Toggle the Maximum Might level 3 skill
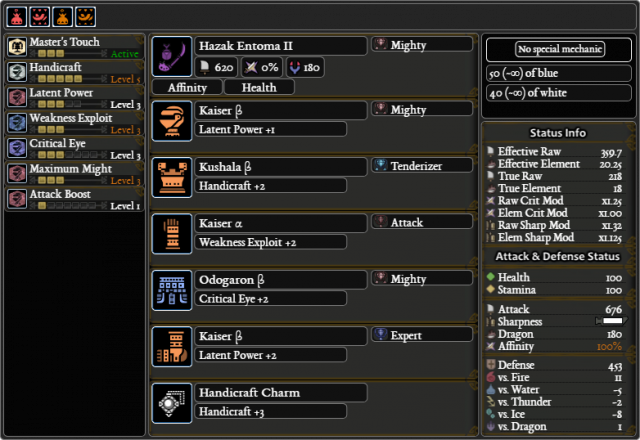 point(74,174)
